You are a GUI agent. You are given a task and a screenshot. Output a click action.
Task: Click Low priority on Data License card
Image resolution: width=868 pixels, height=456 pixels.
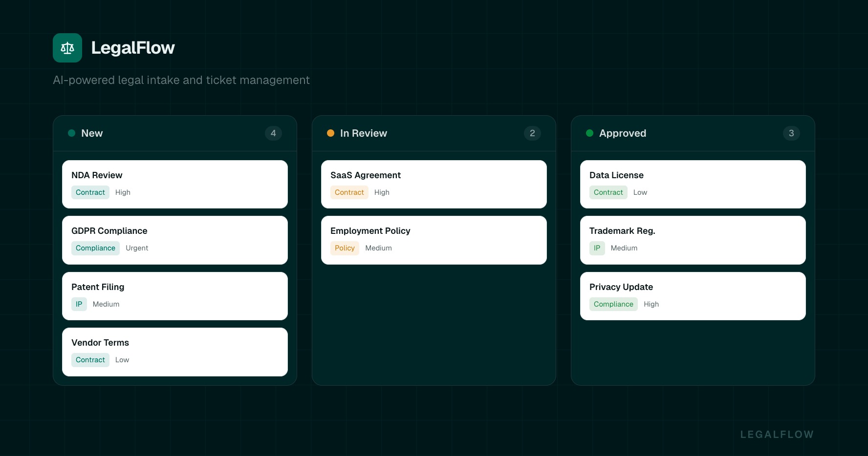coord(640,192)
